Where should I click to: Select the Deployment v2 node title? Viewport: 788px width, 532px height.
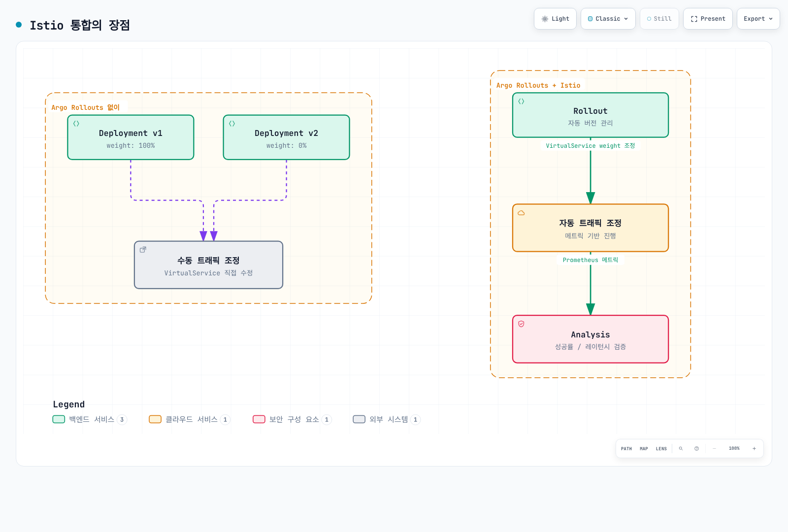[x=286, y=133]
